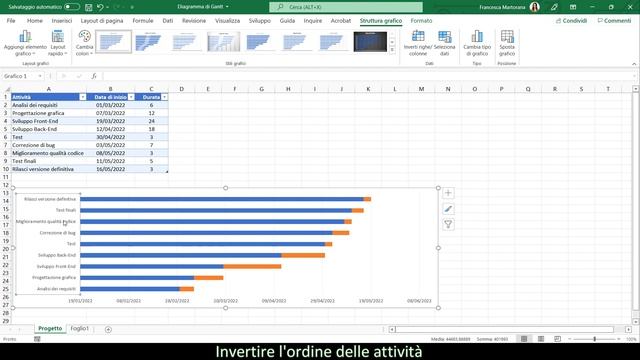This screenshot has width=640, height=360.
Task: Click the formula bar input area
Action: click(369, 76)
